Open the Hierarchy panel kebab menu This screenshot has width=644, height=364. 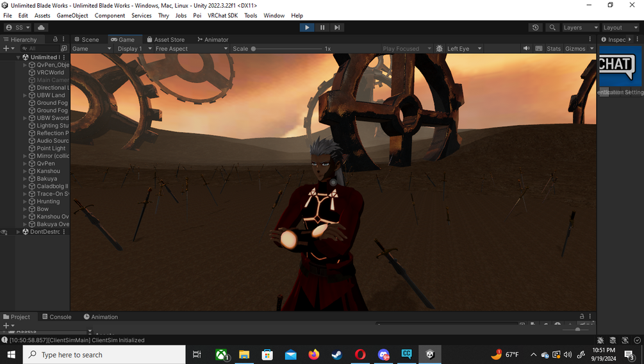tap(63, 39)
